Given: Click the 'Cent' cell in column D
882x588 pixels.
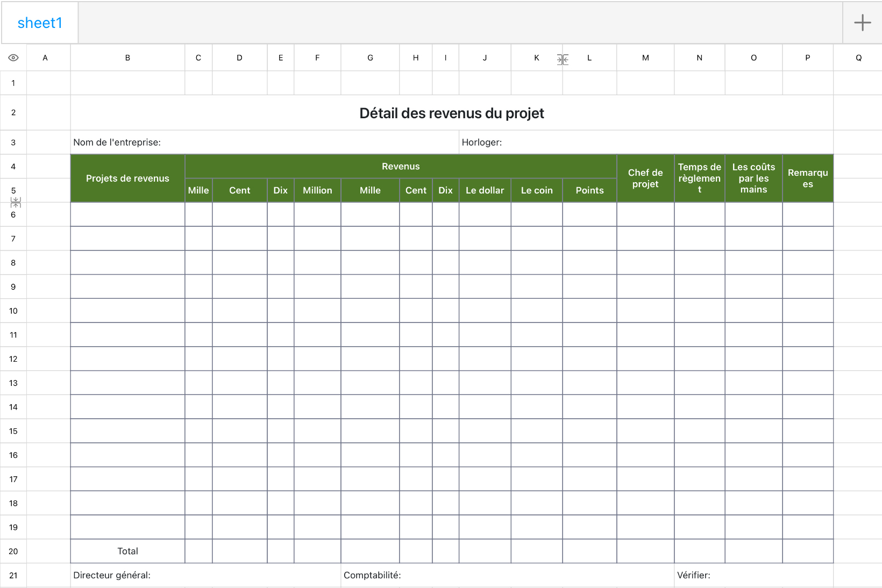Looking at the screenshot, I should coord(239,190).
